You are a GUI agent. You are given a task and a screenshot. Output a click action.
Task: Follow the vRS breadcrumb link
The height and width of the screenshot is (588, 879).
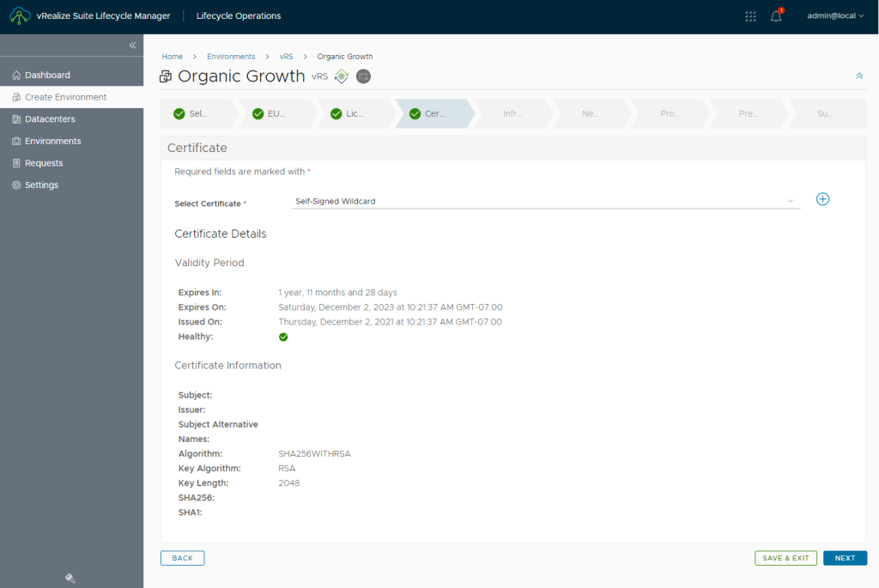pyautogui.click(x=286, y=57)
